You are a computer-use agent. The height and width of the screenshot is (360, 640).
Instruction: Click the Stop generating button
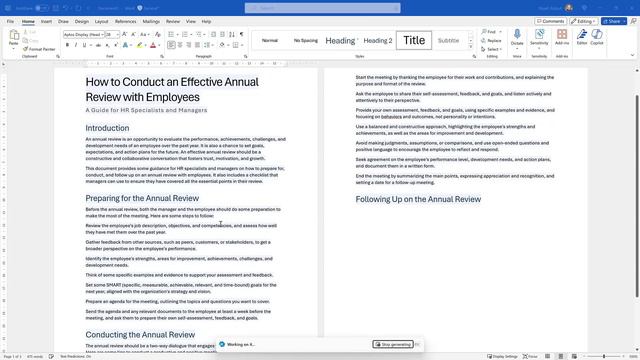point(393,344)
